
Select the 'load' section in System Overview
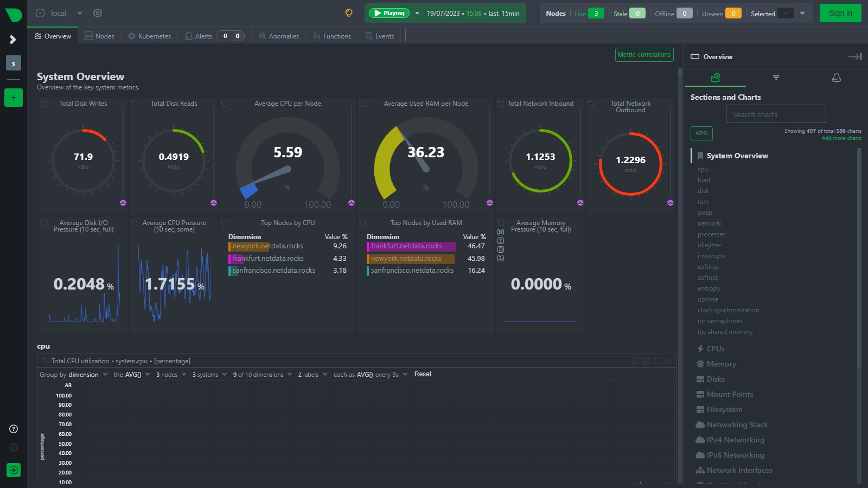tap(704, 180)
